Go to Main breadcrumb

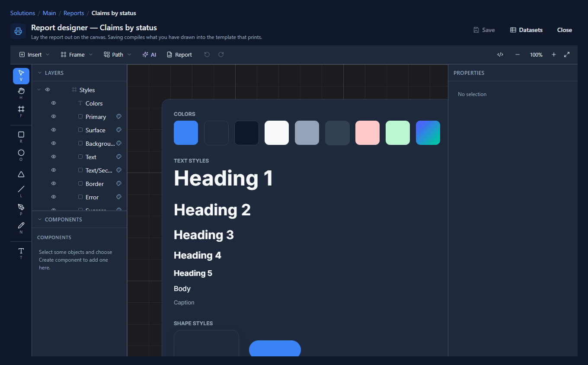49,13
